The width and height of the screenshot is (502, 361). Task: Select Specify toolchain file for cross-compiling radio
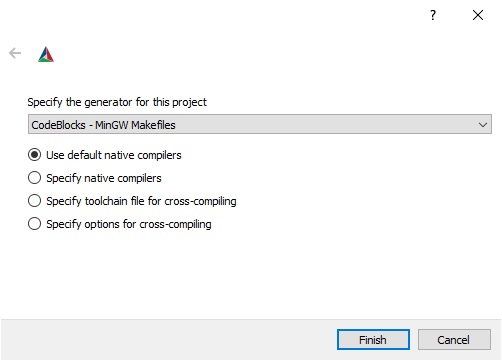point(34,201)
